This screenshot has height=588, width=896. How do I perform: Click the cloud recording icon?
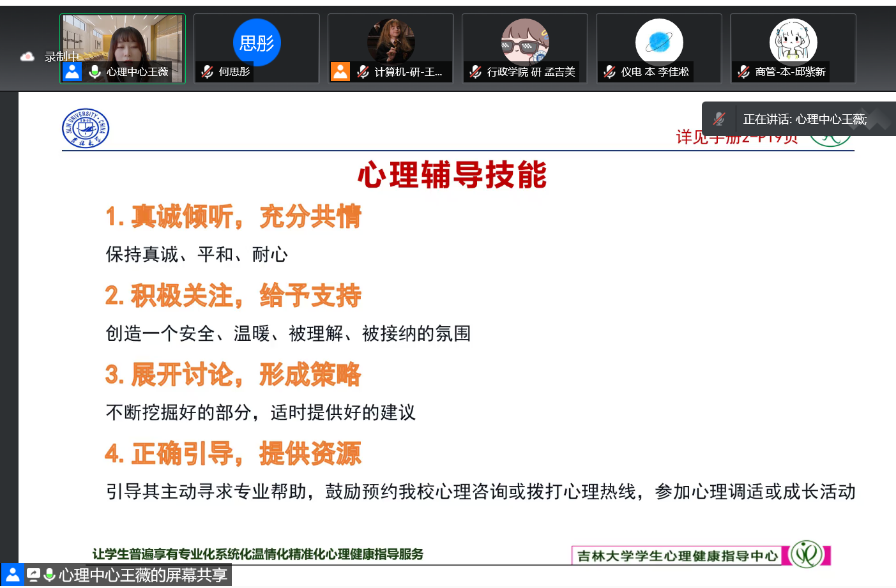(x=27, y=57)
